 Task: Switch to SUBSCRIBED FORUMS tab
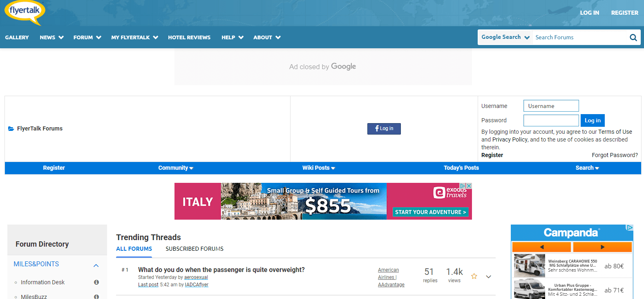click(x=195, y=249)
